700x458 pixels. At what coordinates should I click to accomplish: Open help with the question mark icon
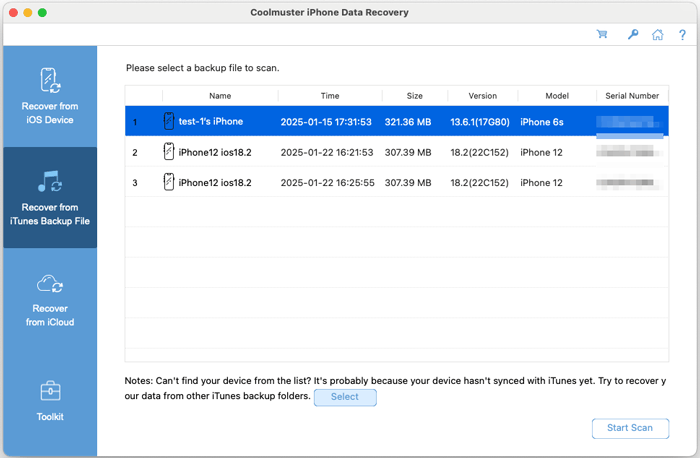682,35
